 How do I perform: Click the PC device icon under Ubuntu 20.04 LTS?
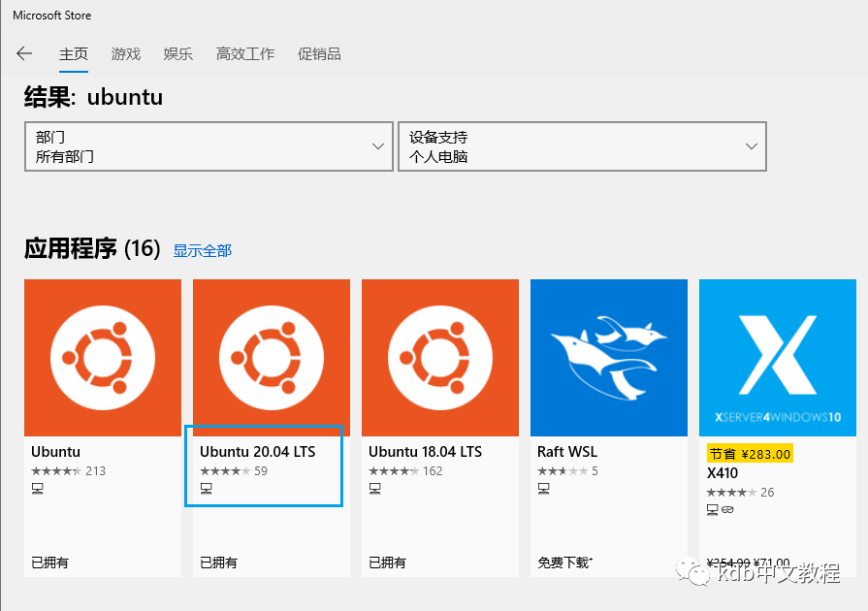207,488
